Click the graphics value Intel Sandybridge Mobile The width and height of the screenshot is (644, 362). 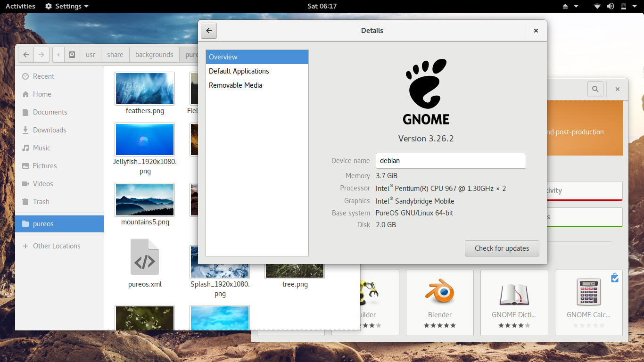point(415,201)
